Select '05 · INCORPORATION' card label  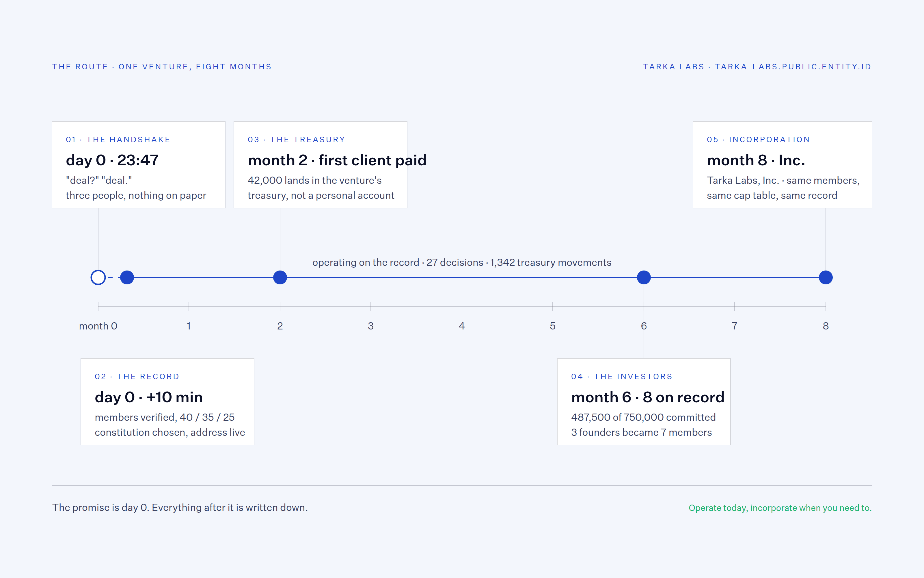(758, 140)
